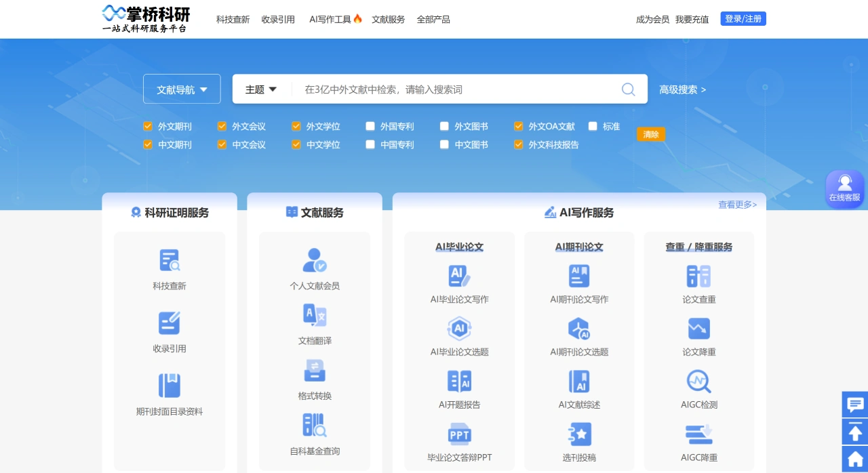Open the 文档翻译 tool icon

[315, 316]
